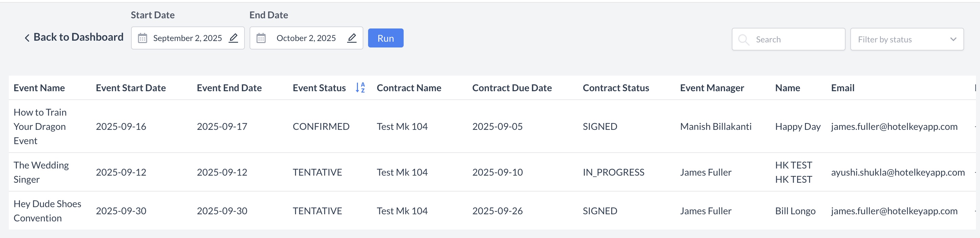
Task: Click the End Date calendar icon
Action: (x=261, y=38)
